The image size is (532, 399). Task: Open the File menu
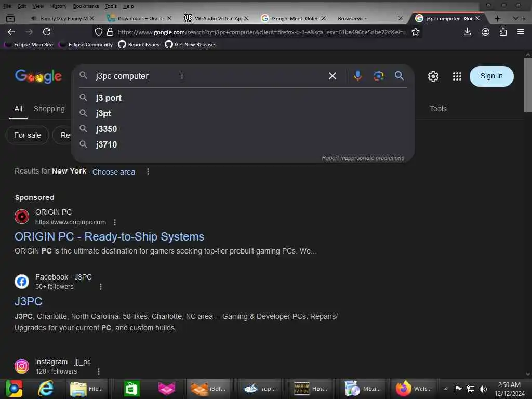coord(7,6)
